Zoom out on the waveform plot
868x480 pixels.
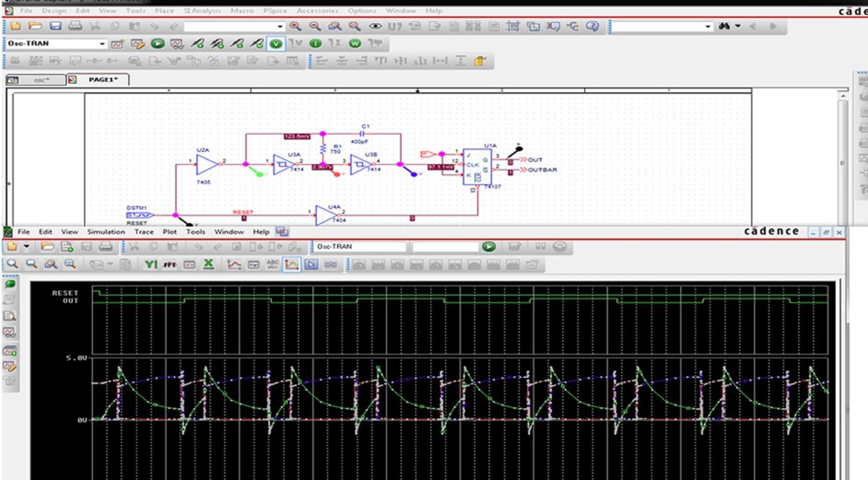[x=31, y=264]
